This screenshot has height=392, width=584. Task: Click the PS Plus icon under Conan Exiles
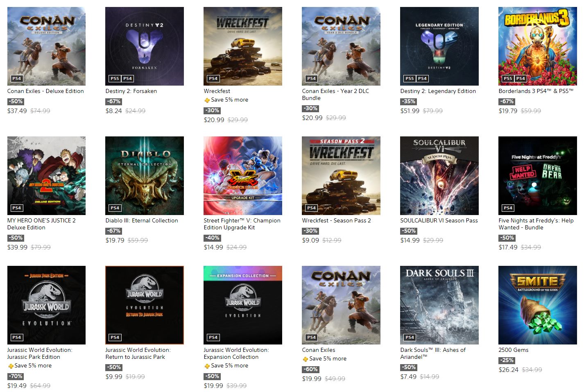[306, 359]
